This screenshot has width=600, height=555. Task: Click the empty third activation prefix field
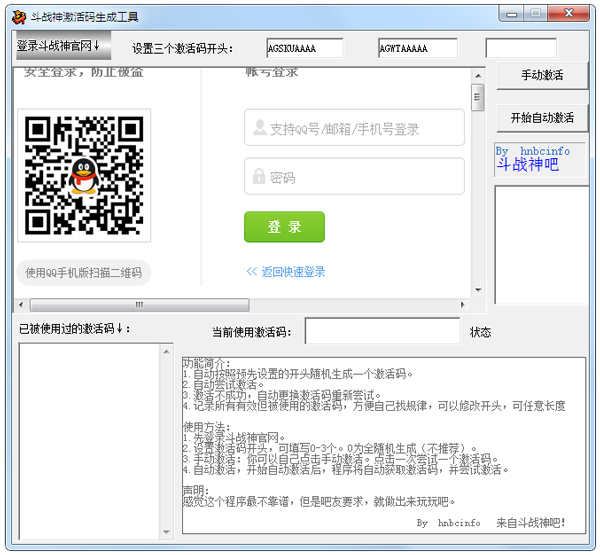[521, 48]
